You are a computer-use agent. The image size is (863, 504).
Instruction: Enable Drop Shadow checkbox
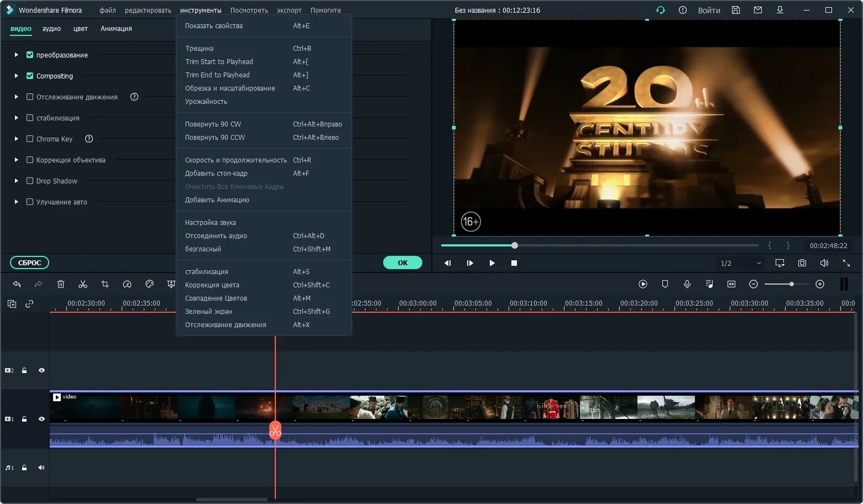[x=30, y=181]
